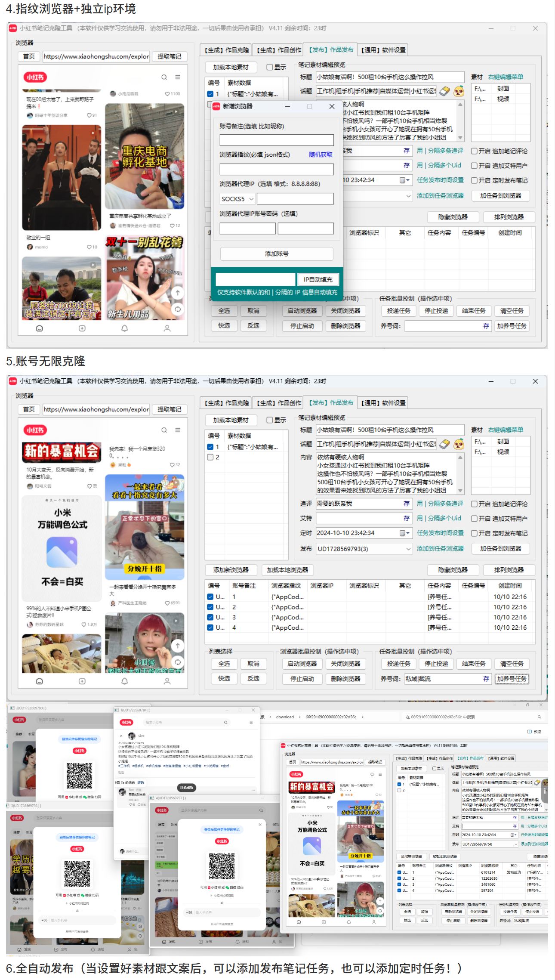This screenshot has width=555, height=980.
Task: Click 启动浏览器 in section 5 window
Action: pos(302,664)
